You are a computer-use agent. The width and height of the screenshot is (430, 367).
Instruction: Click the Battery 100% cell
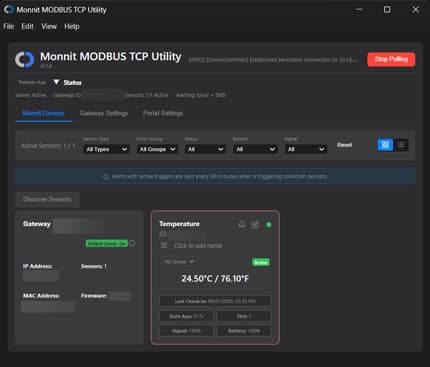[x=244, y=331]
